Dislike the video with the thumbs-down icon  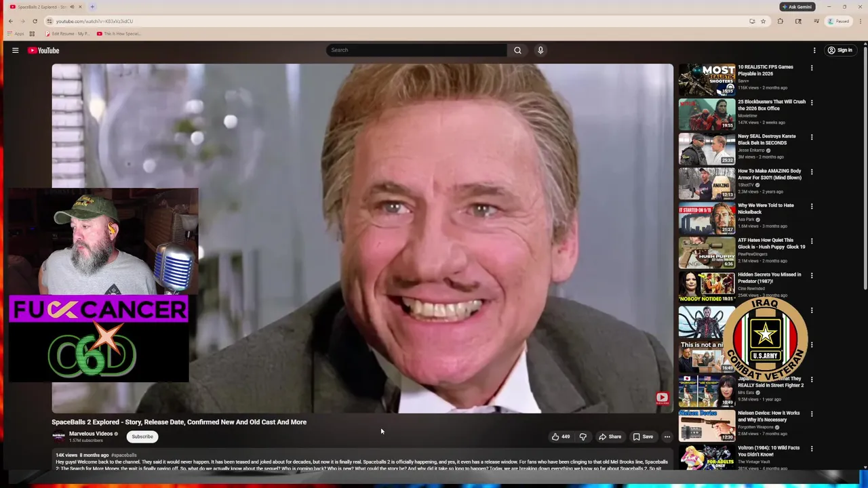click(x=583, y=436)
